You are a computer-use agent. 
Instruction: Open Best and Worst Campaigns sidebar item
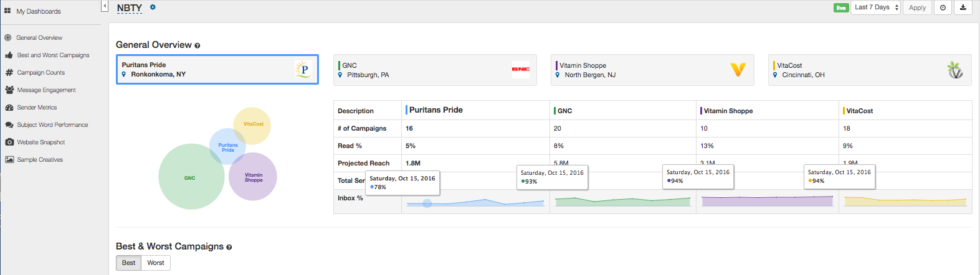(x=53, y=55)
